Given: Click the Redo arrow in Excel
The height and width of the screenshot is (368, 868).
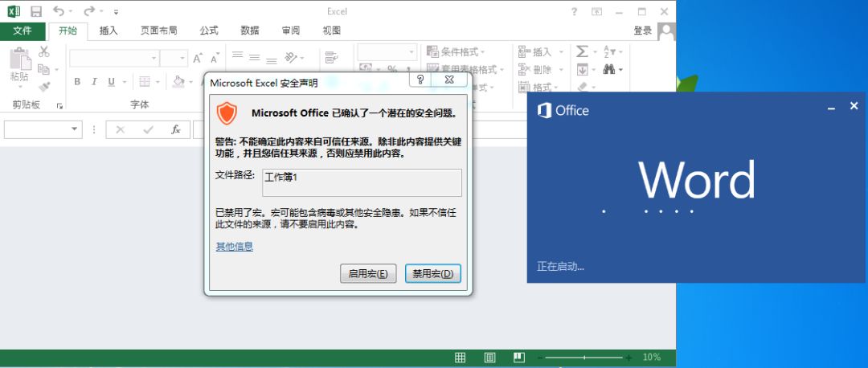Looking at the screenshot, I should tap(89, 11).
